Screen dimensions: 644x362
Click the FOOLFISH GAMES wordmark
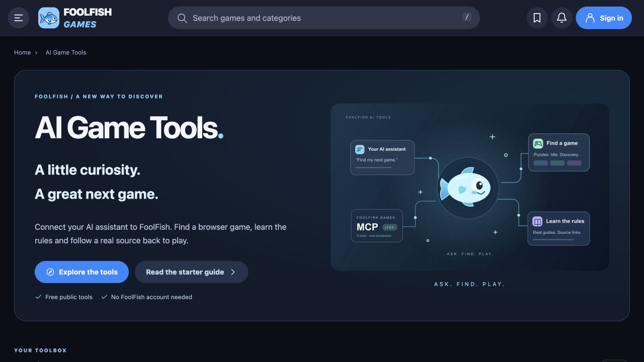[88, 18]
